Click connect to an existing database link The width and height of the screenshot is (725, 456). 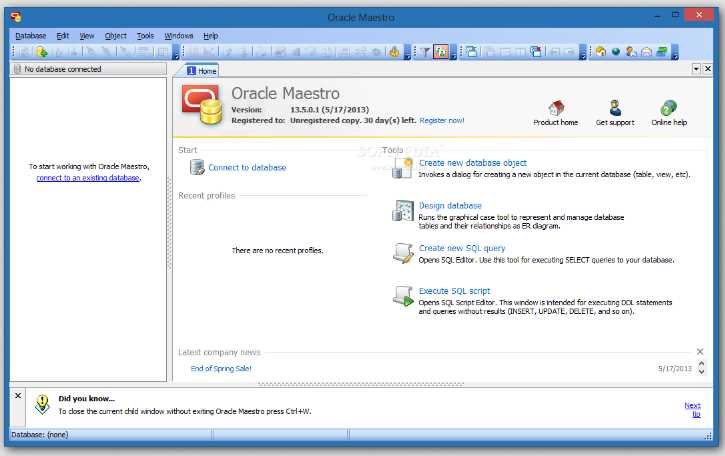[x=88, y=178]
